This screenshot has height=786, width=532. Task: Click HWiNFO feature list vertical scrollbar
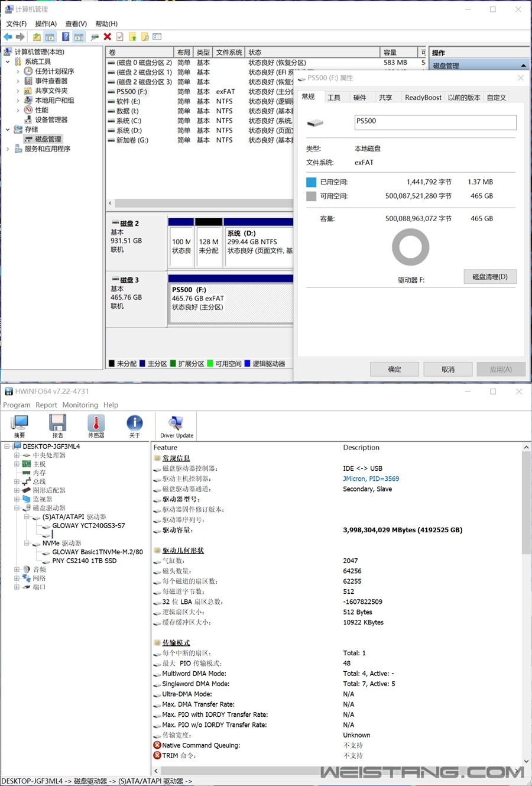click(526, 604)
